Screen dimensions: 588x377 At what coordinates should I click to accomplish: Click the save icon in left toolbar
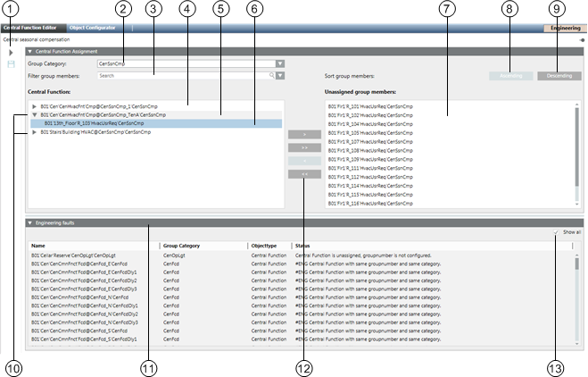point(12,64)
